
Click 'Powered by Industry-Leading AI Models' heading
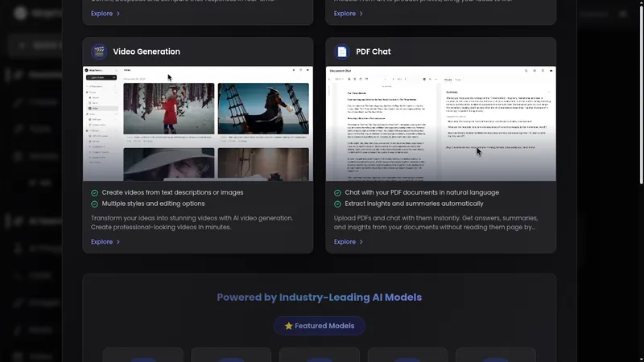319,297
